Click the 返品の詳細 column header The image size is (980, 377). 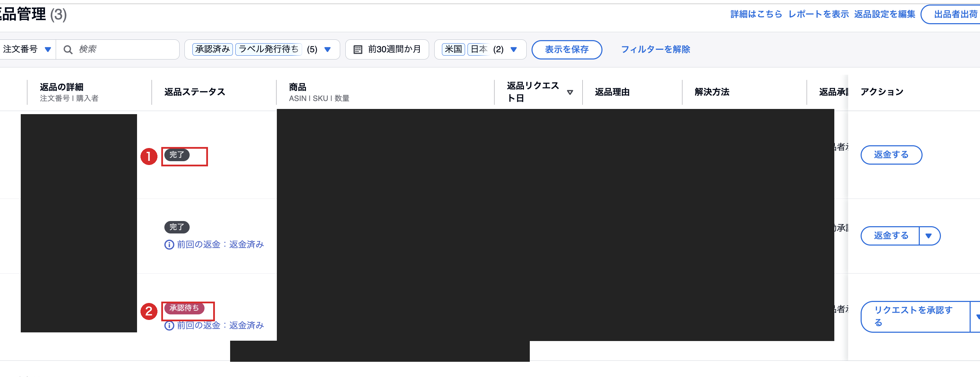coord(61,87)
